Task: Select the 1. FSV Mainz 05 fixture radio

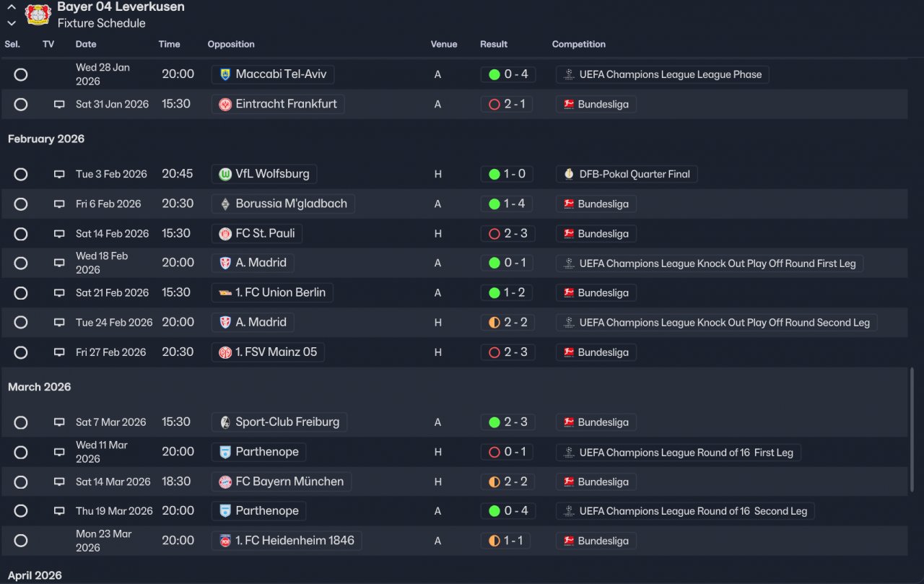Action: coord(21,352)
